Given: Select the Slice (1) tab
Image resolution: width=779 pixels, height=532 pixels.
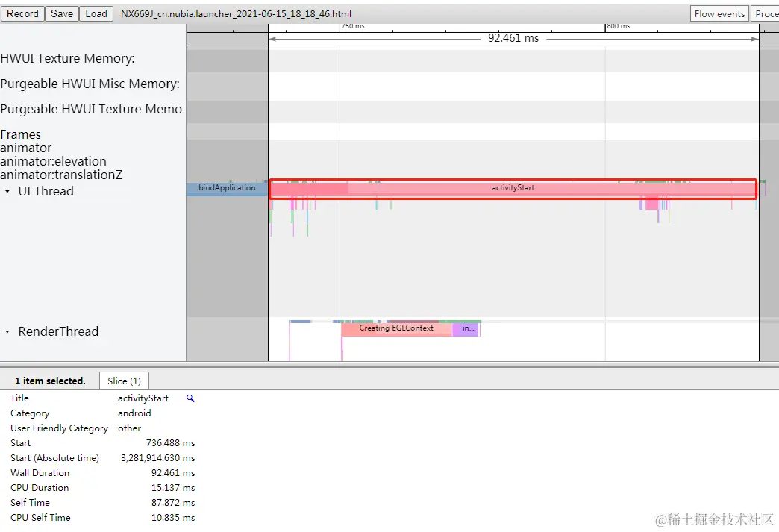Looking at the screenshot, I should click(x=124, y=381).
